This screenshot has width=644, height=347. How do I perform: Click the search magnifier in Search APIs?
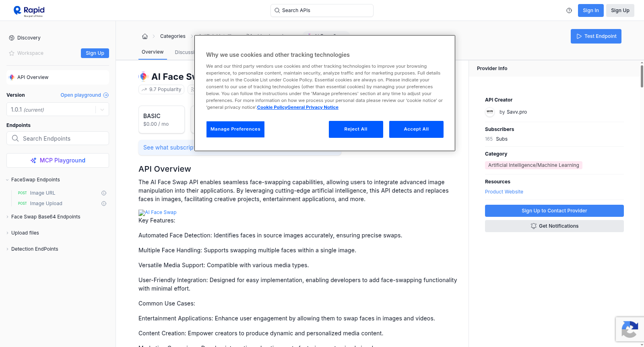tap(277, 10)
